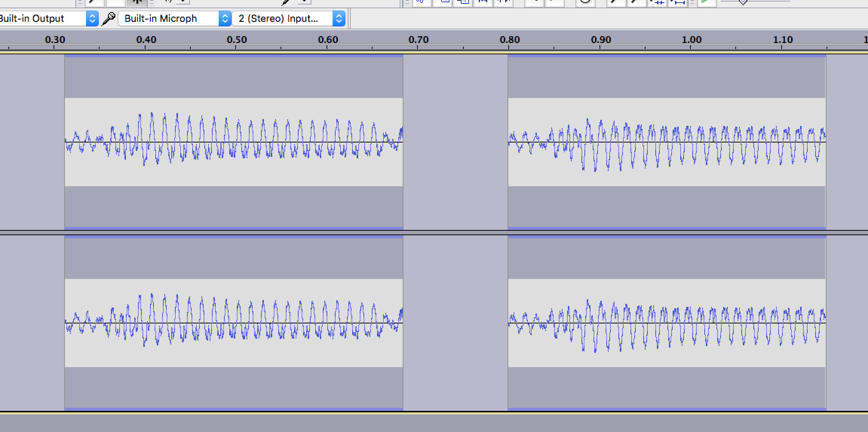This screenshot has height=432, width=868.
Task: Click the 0.30 mark on the timeline ruler
Action: pos(55,40)
